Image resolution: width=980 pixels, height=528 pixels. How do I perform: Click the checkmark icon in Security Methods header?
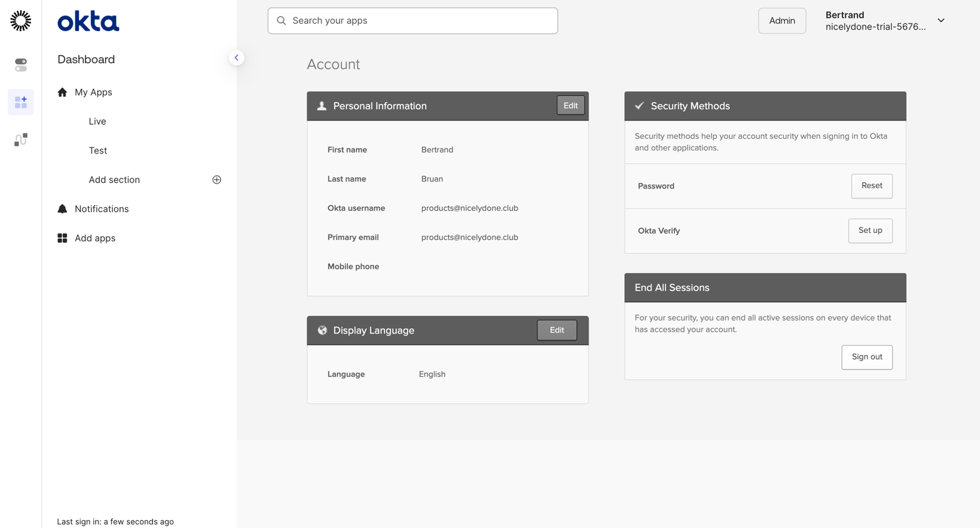tap(639, 106)
